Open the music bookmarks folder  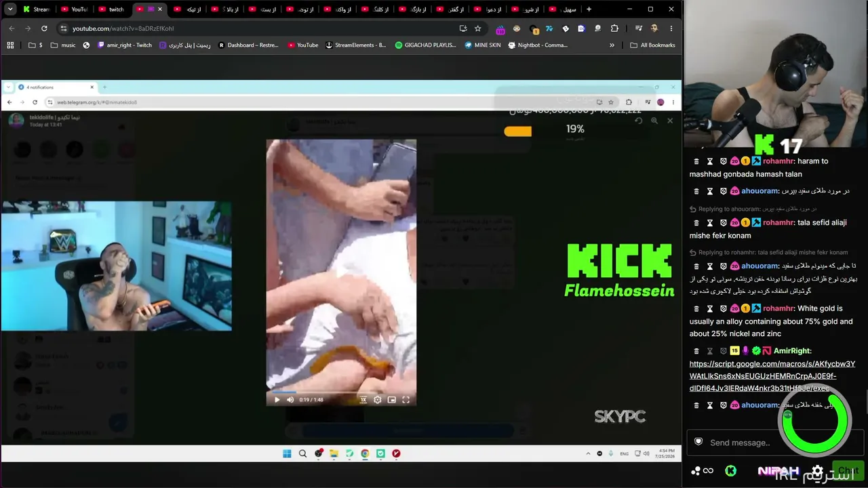(63, 45)
